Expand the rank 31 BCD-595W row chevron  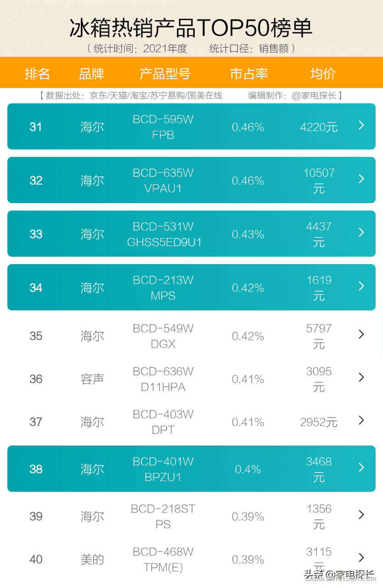[361, 125]
